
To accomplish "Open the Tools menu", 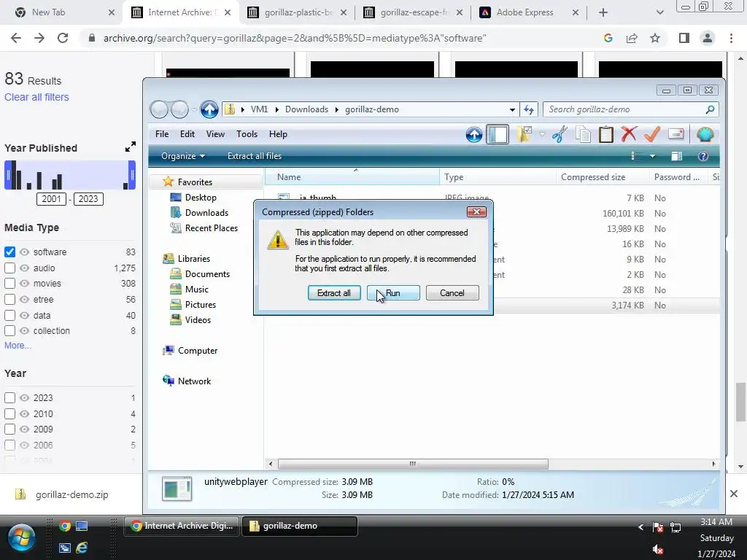I will tap(247, 134).
